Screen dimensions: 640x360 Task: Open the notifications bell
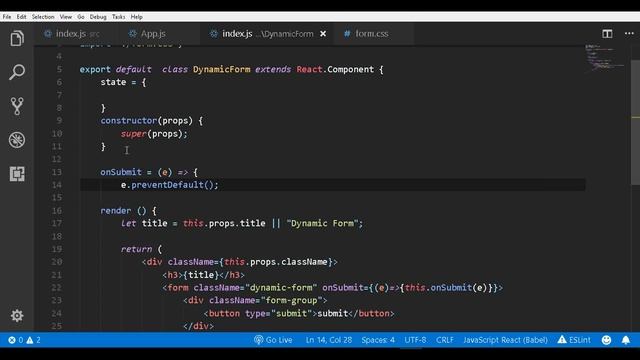click(x=626, y=340)
